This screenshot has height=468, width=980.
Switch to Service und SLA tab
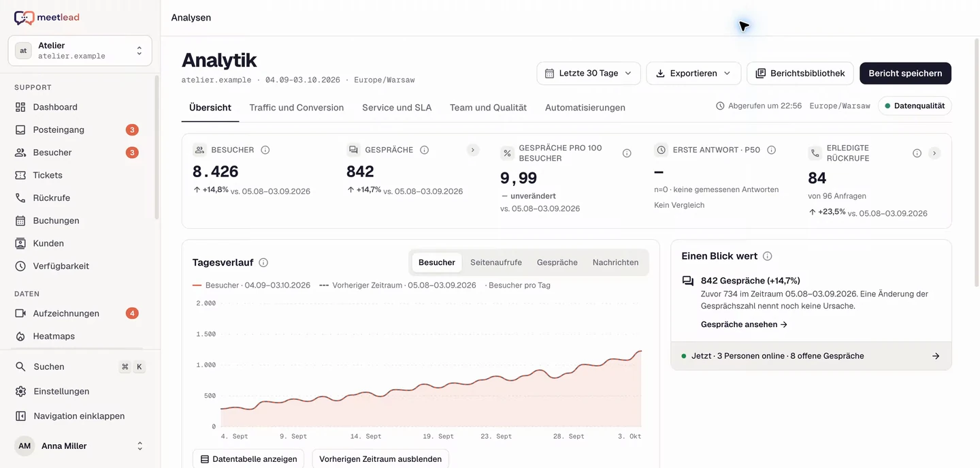[x=397, y=108]
